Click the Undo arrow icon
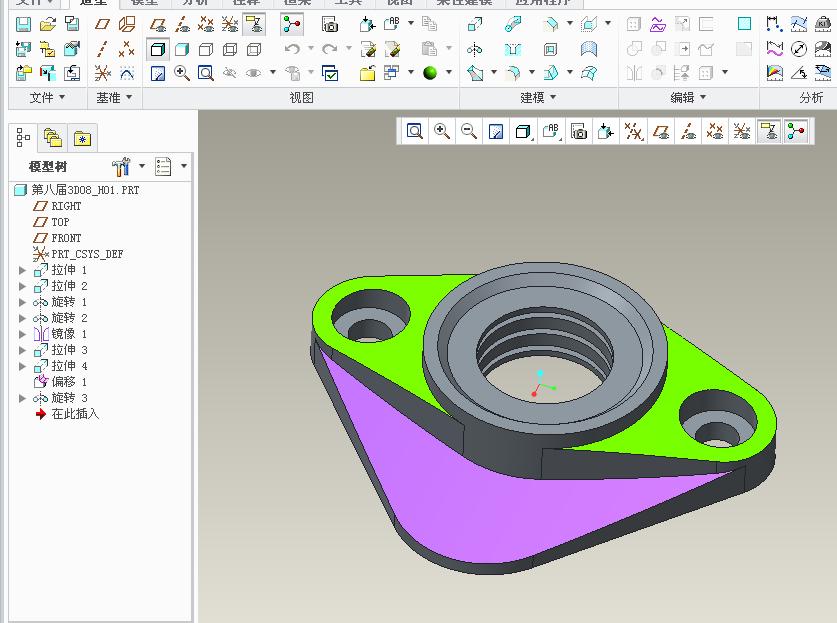 coord(292,49)
